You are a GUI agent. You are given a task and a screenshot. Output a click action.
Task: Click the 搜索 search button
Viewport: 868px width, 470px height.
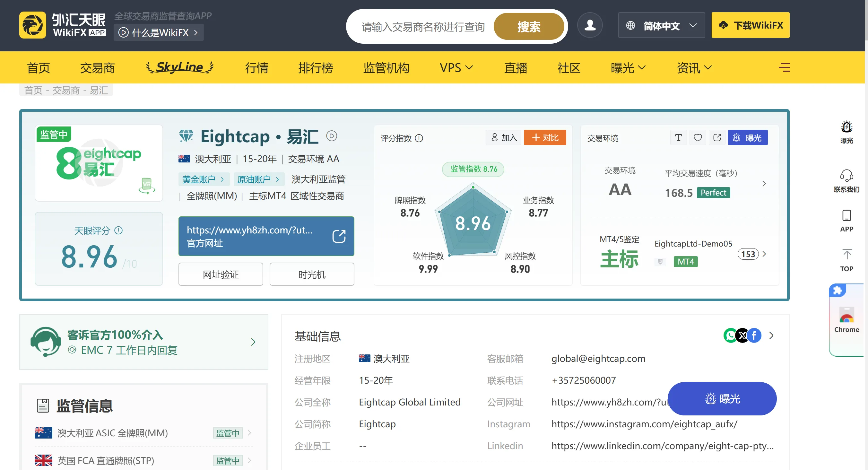[528, 26]
